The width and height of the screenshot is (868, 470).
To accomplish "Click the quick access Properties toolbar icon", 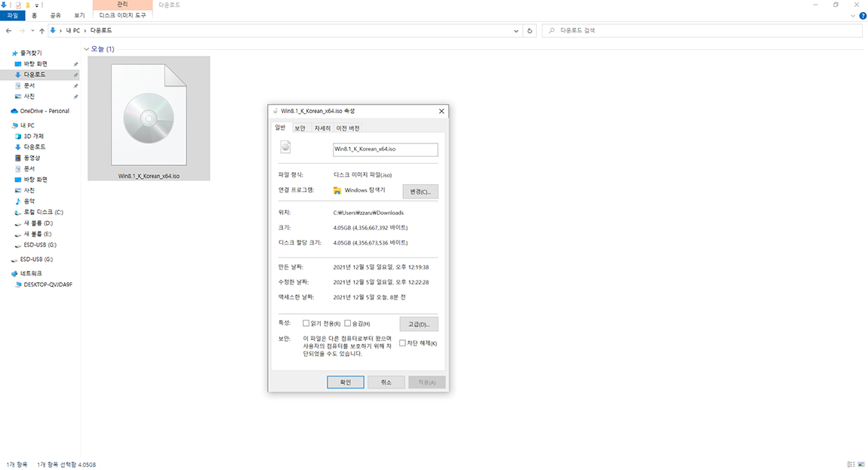I will 18,5.
